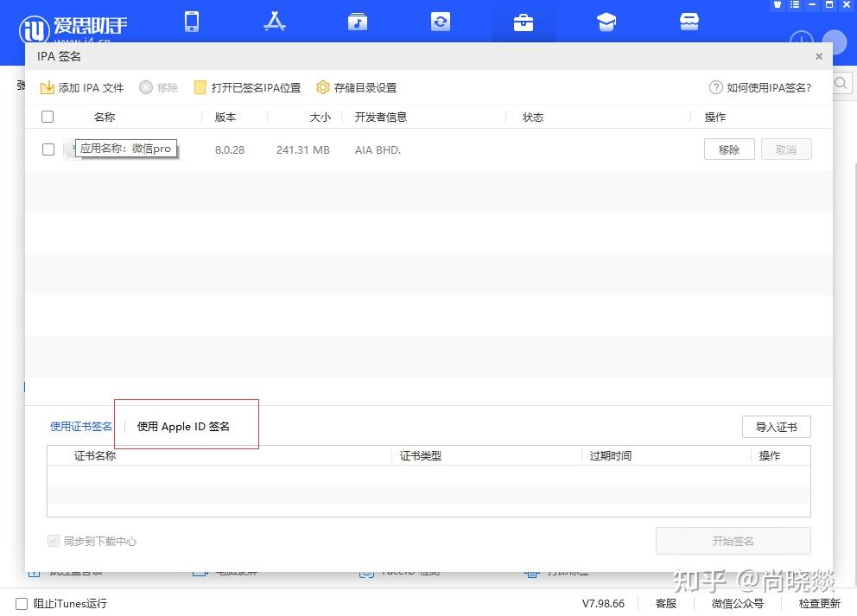Click the skin shirt icon in title bar
Viewport: 857px width, 616px height.
(778, 4)
